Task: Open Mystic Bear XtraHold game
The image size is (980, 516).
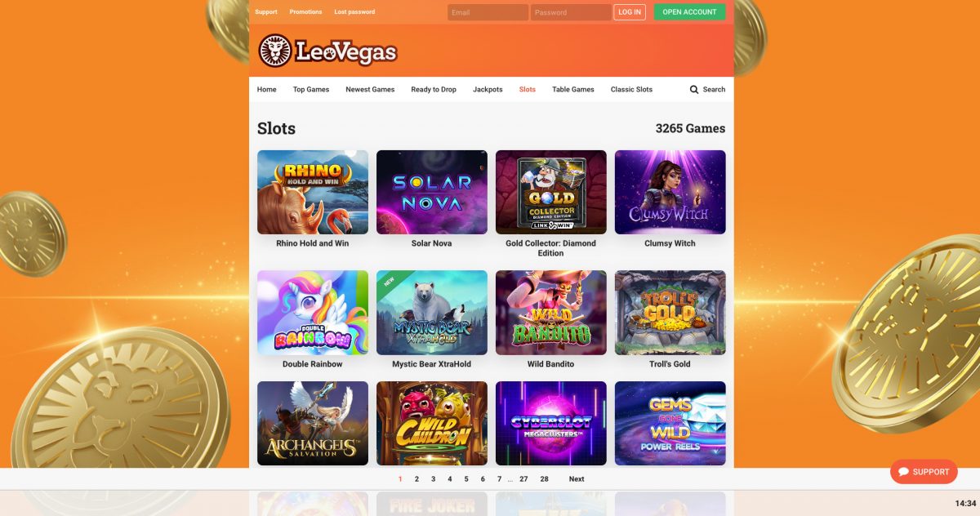Action: click(432, 313)
